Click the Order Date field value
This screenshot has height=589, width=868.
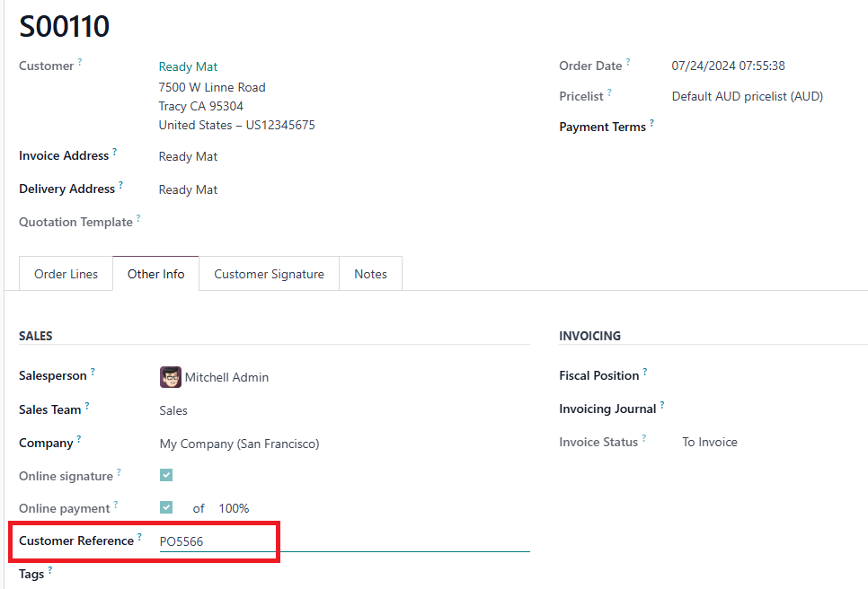pos(729,66)
